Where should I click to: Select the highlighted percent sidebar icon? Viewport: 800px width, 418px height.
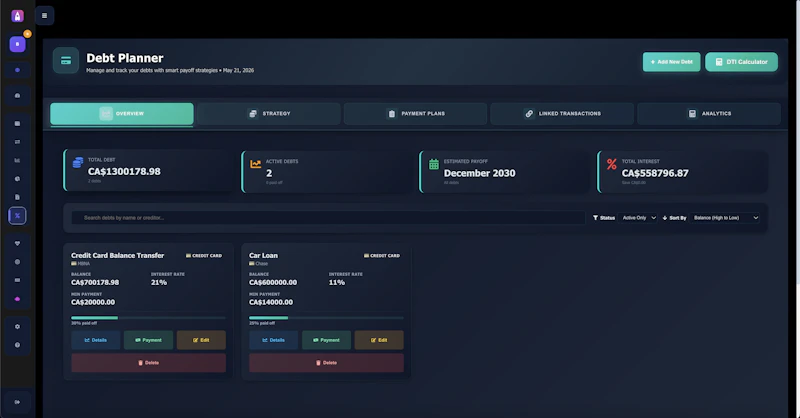click(x=17, y=216)
